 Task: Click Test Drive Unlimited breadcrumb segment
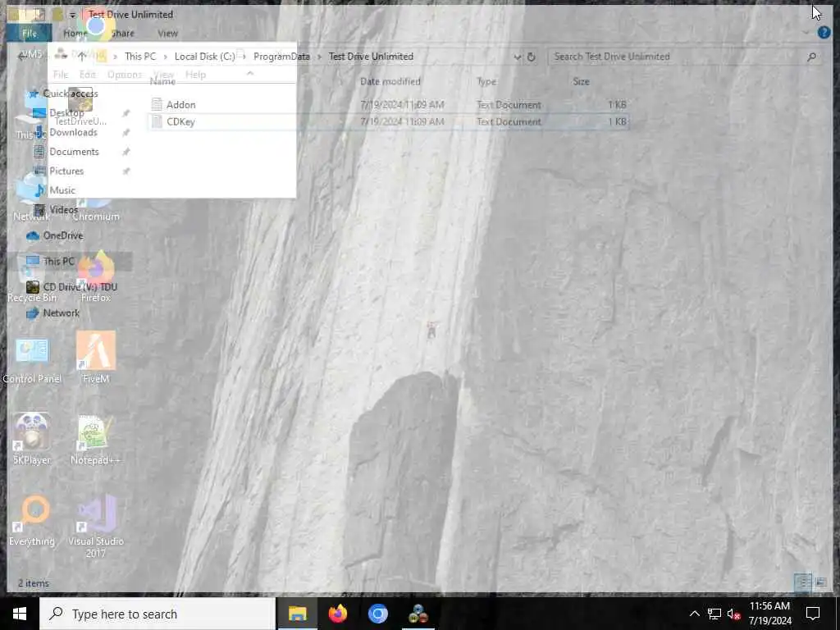371,57
